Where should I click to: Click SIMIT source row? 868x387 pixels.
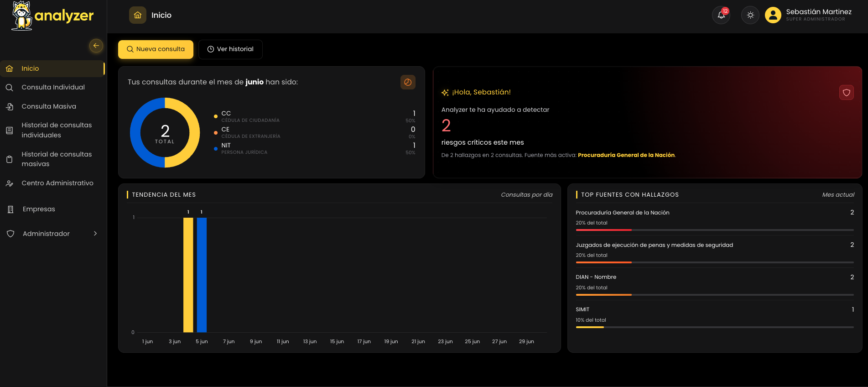click(715, 317)
